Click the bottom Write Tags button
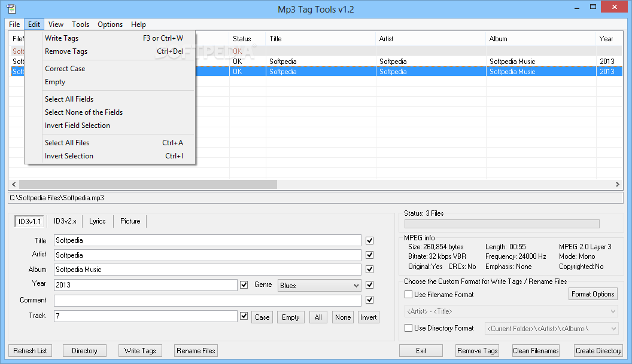 coord(140,351)
